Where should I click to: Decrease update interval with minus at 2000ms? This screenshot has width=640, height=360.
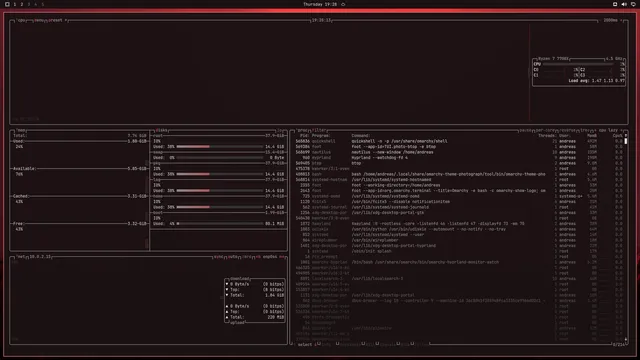tap(600, 20)
